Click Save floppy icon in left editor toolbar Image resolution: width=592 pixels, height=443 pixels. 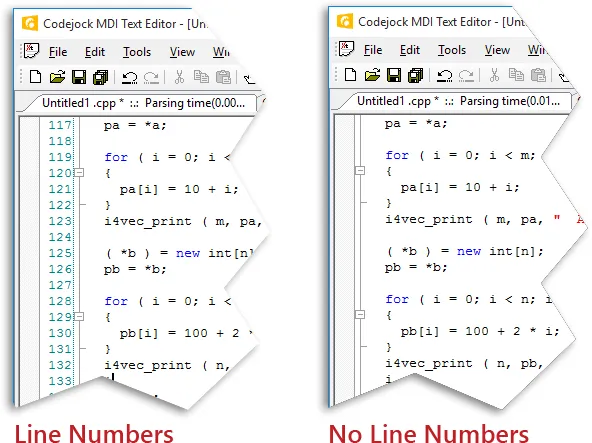[x=79, y=77]
